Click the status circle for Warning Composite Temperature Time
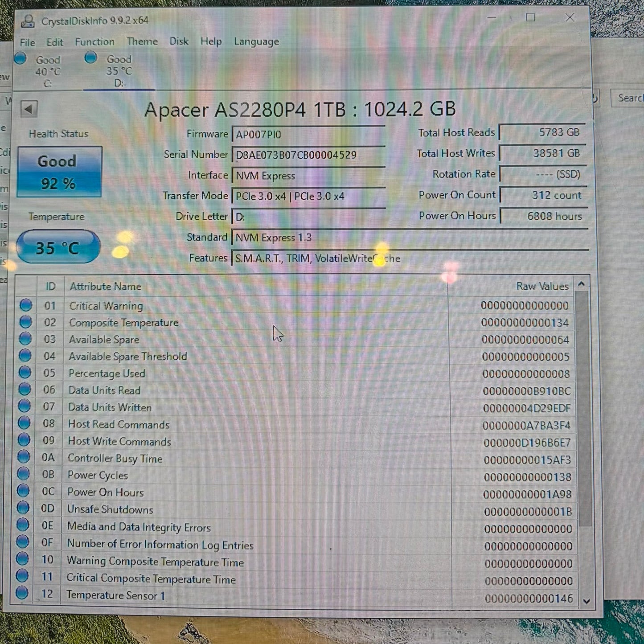644x644 pixels. coord(22,559)
